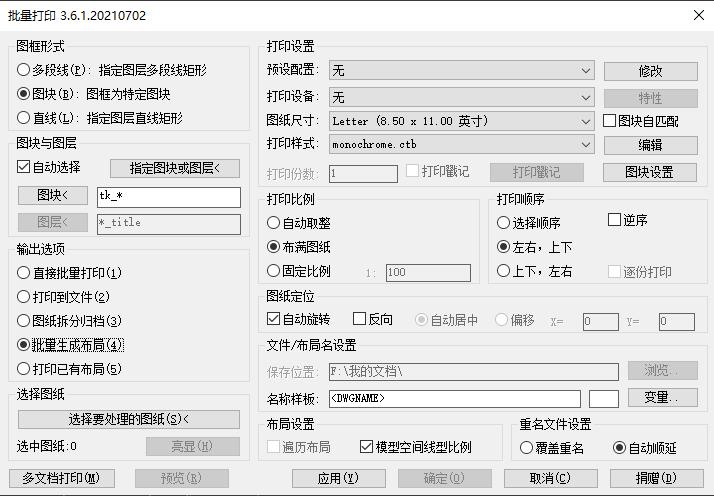
Task: Select 覆盖重名 duplicate file option
Action: coord(527,448)
